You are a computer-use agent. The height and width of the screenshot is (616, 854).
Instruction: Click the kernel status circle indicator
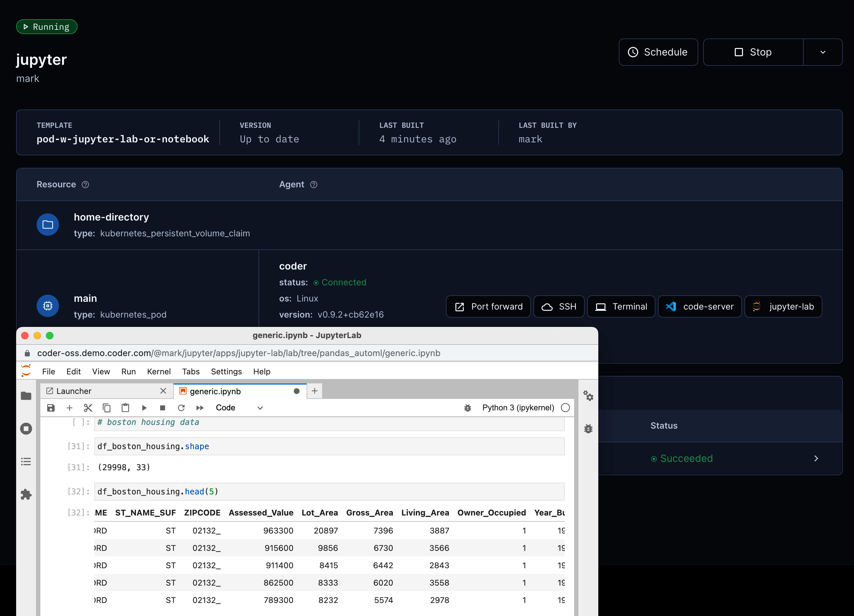[x=565, y=408]
